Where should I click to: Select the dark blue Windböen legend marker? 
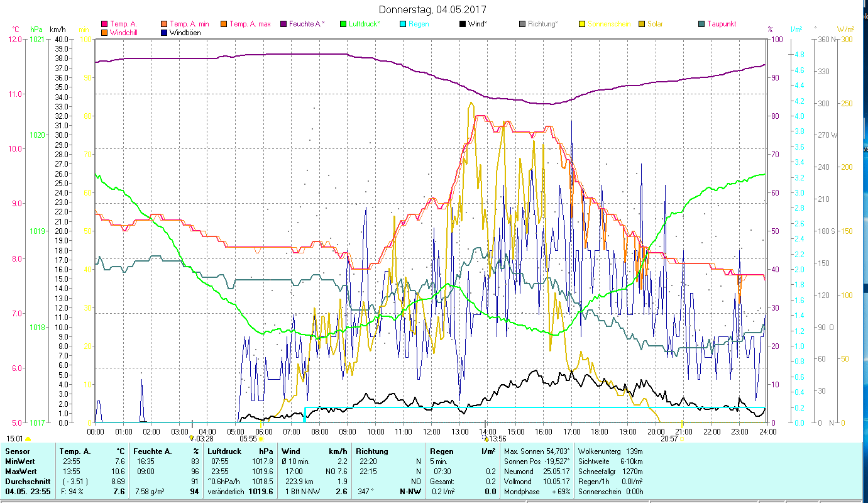coord(164,33)
